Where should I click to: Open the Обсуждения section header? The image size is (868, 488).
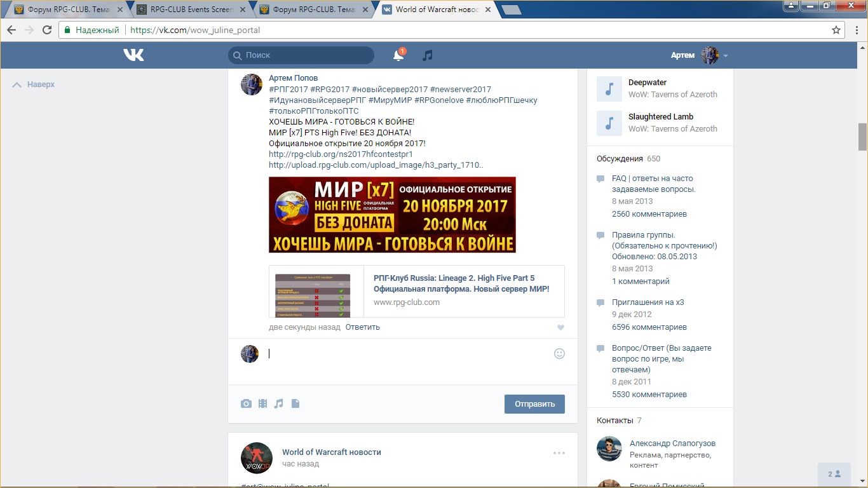pyautogui.click(x=620, y=159)
